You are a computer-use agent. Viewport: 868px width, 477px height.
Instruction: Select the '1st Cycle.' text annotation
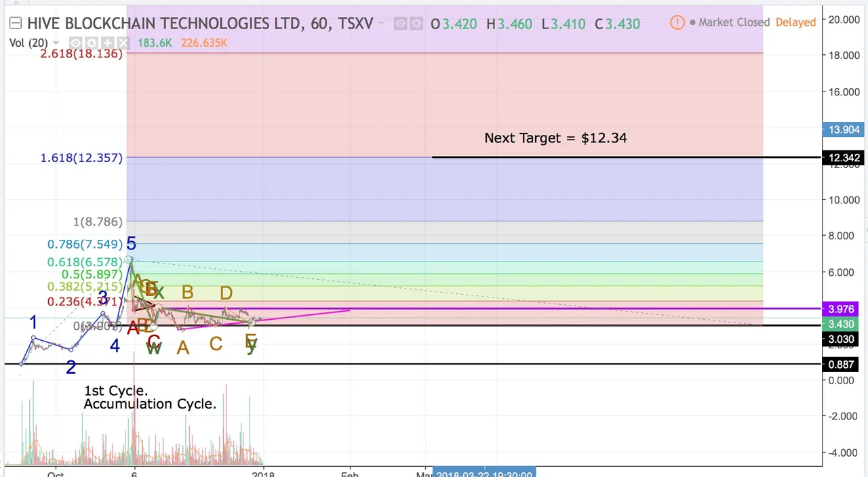point(116,391)
